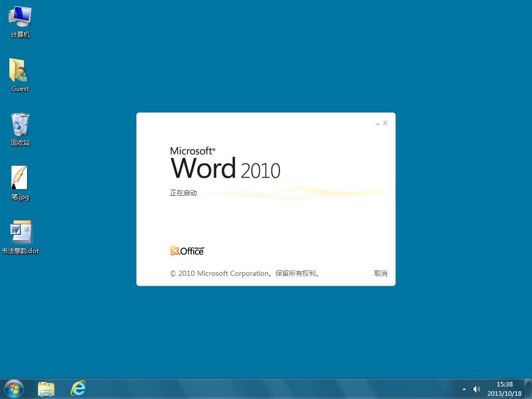Launch Internet Explorer from the taskbar
Image resolution: width=532 pixels, height=399 pixels.
coord(78,388)
